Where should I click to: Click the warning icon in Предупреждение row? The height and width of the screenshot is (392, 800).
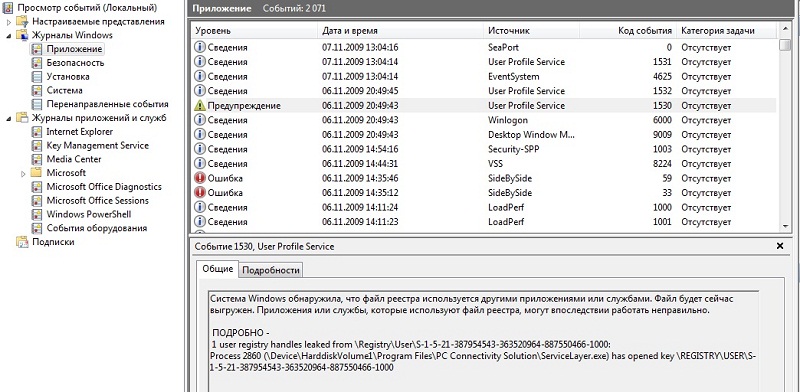[199, 106]
